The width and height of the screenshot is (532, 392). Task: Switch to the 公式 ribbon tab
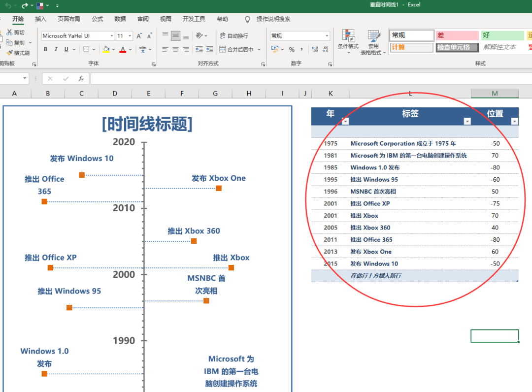(98, 19)
